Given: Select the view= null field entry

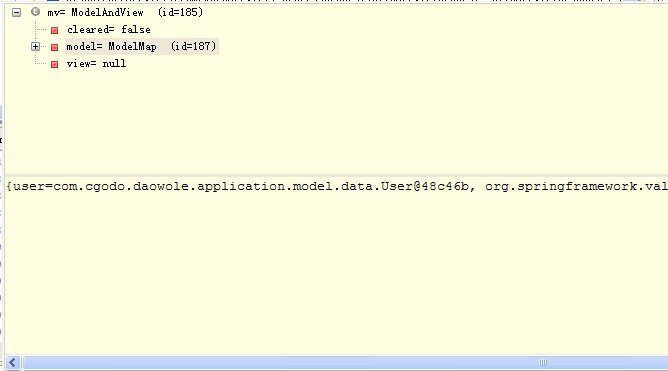Looking at the screenshot, I should 96,63.
